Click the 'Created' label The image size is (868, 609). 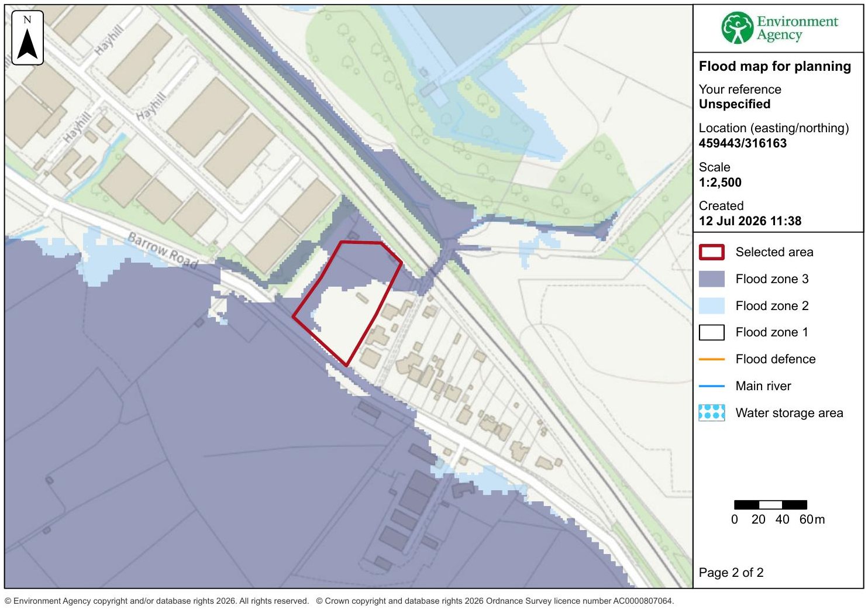click(x=721, y=206)
